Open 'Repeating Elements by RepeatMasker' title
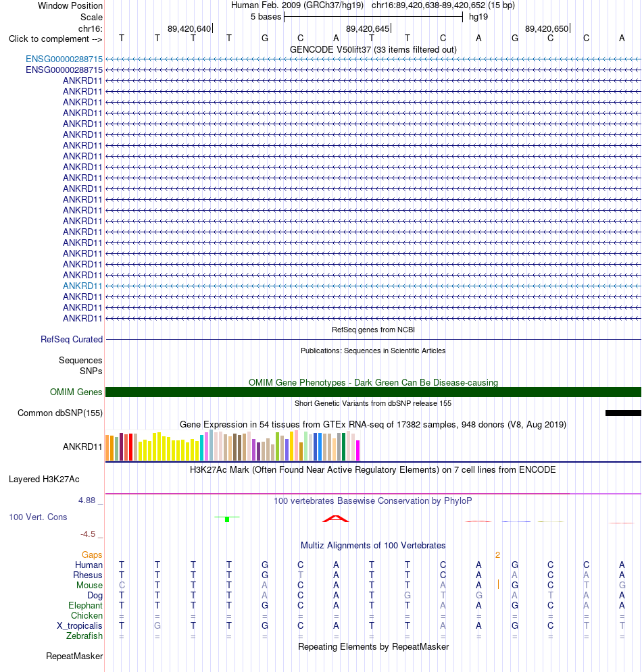Viewport: 642px width, 672px height. click(373, 647)
